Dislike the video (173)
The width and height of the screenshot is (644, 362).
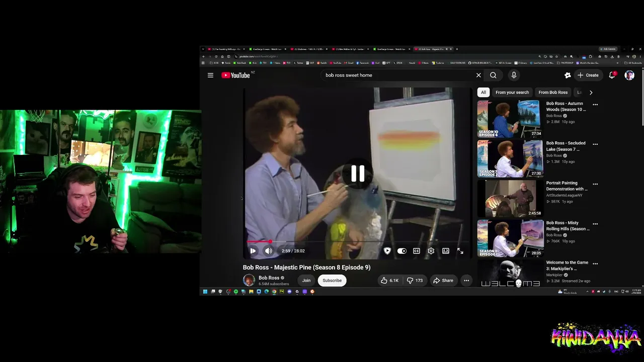pos(415,281)
